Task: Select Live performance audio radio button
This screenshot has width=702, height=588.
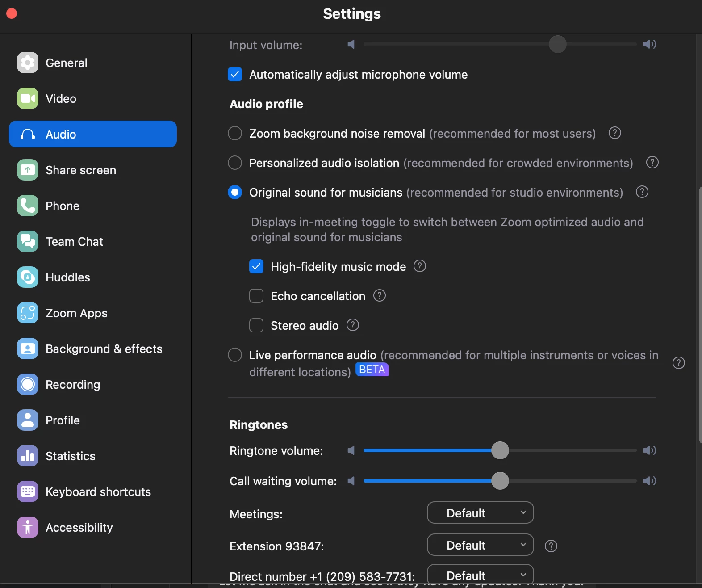Action: (235, 355)
